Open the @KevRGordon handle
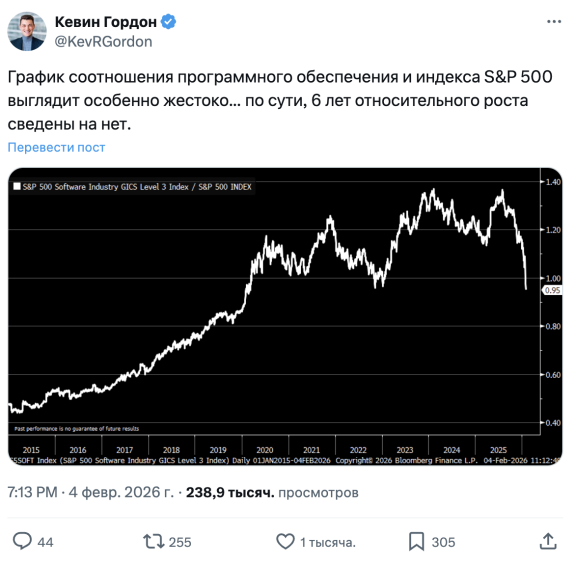 [x=103, y=42]
